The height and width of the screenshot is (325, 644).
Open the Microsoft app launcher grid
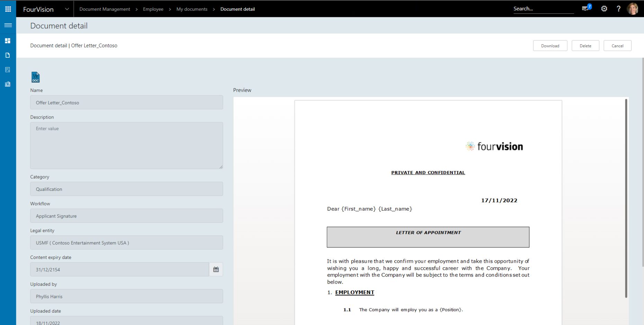[x=8, y=9]
